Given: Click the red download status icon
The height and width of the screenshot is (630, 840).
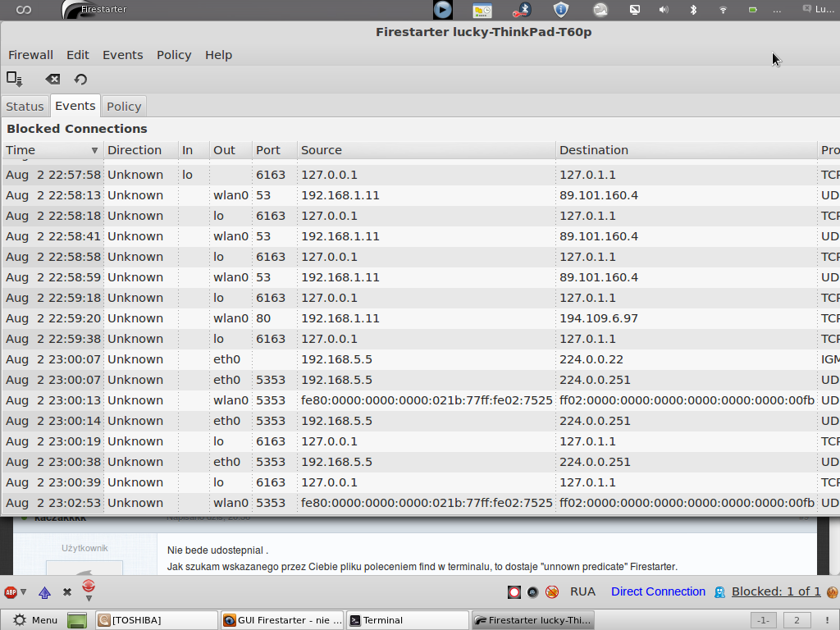Looking at the screenshot, I should pos(89,586).
